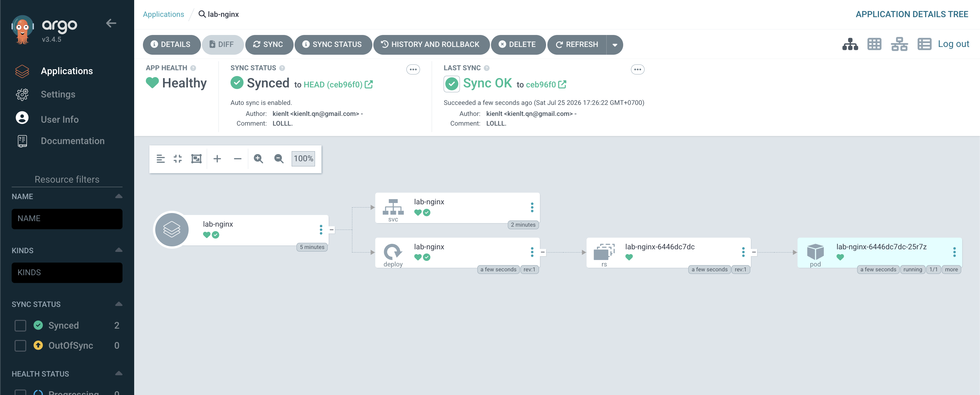980x395 pixels.
Task: Select the lab-nginx-6446dc7dc-25r7z pod node
Action: (880, 253)
